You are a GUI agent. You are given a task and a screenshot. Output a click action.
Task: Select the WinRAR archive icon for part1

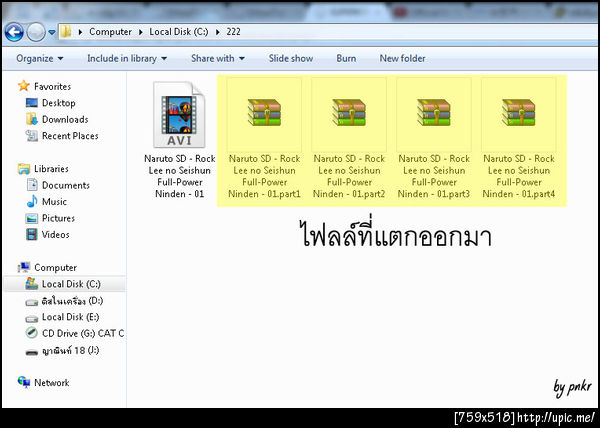click(x=264, y=112)
